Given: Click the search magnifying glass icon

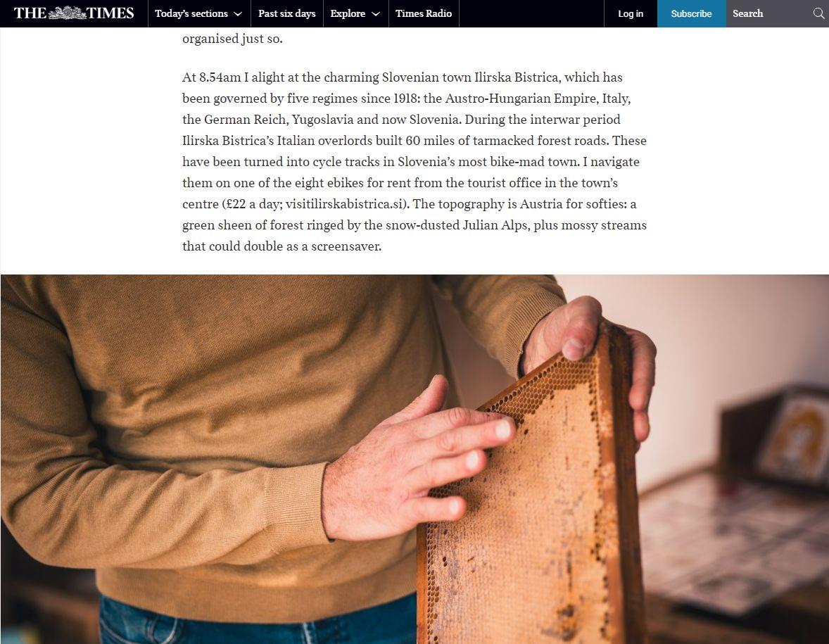Looking at the screenshot, I should pos(818,14).
